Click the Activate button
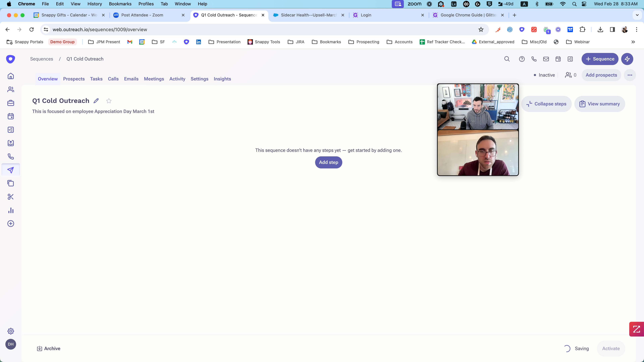644x362 pixels. coord(611,349)
